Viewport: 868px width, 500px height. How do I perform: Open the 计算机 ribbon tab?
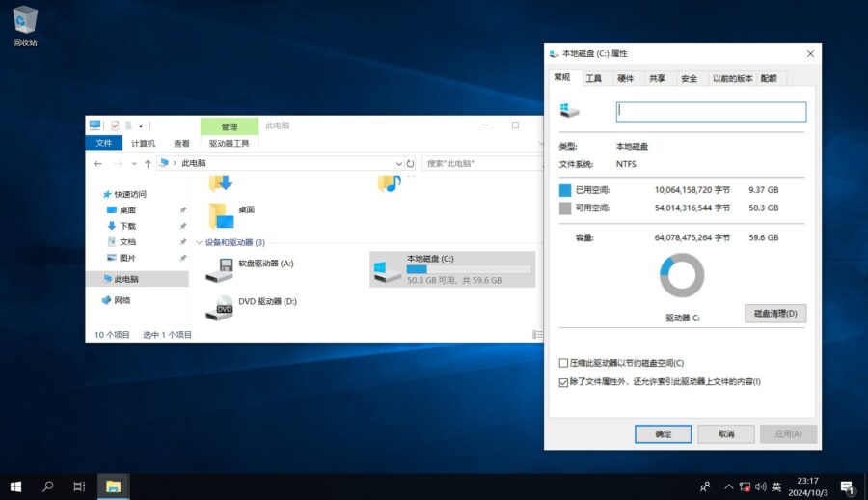143,143
